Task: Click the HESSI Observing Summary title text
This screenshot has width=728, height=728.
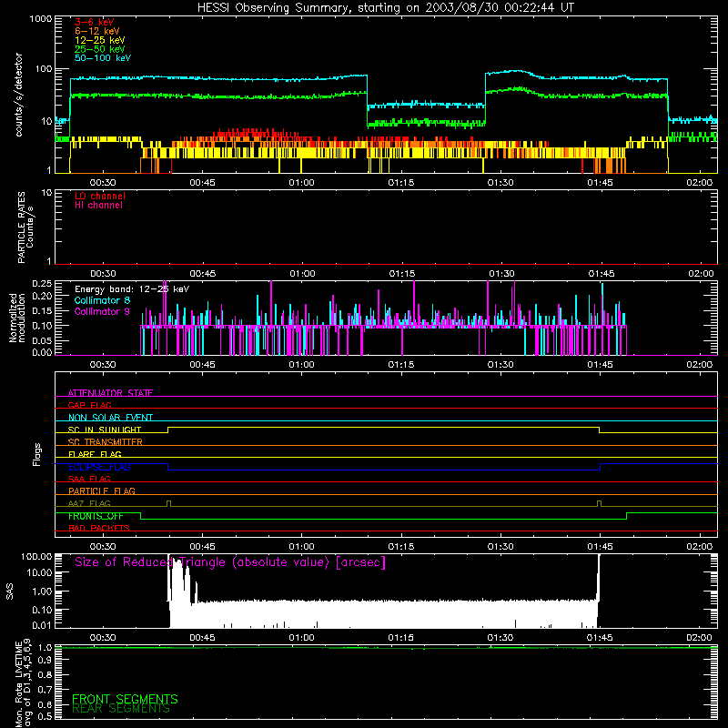Action: (385, 8)
